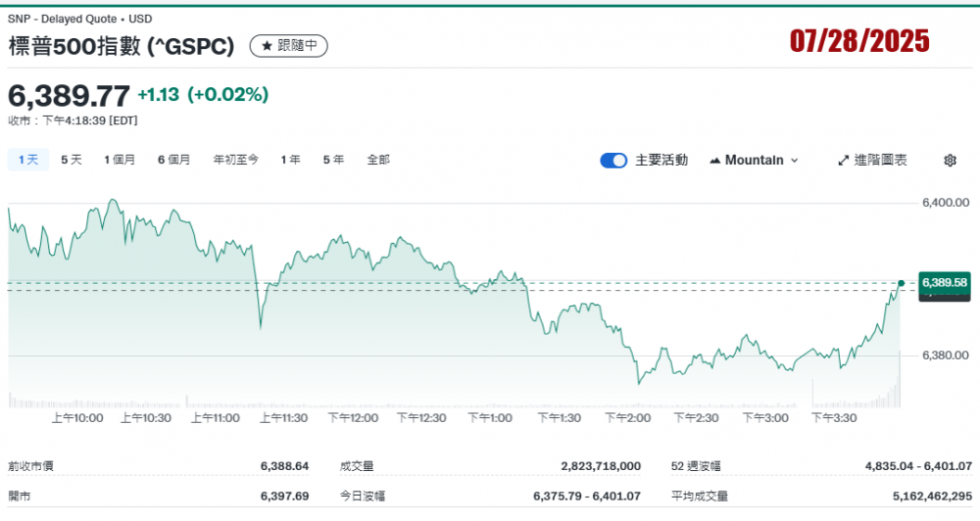Select the 1個月 range tab
The width and height of the screenshot is (980, 521).
pos(120,160)
